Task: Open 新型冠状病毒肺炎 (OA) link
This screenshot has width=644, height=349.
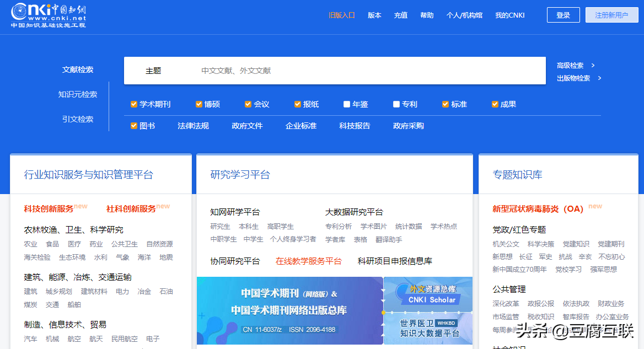Action: [x=538, y=208]
